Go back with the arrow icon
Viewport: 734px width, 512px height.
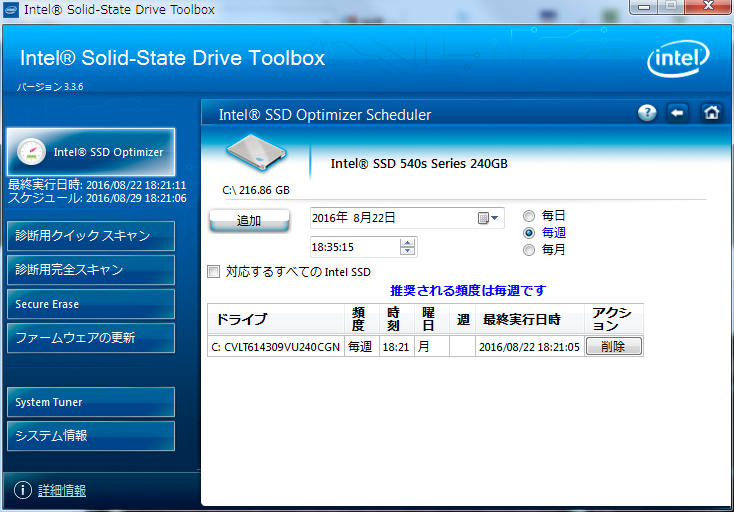677,113
